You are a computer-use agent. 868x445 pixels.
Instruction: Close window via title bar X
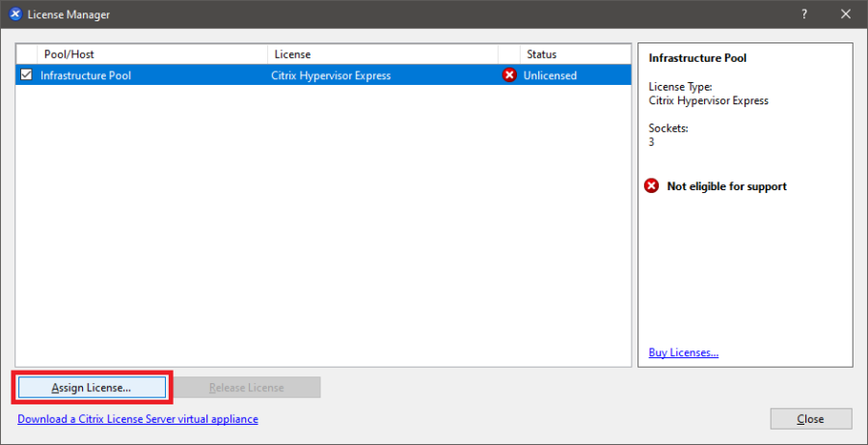click(x=845, y=14)
